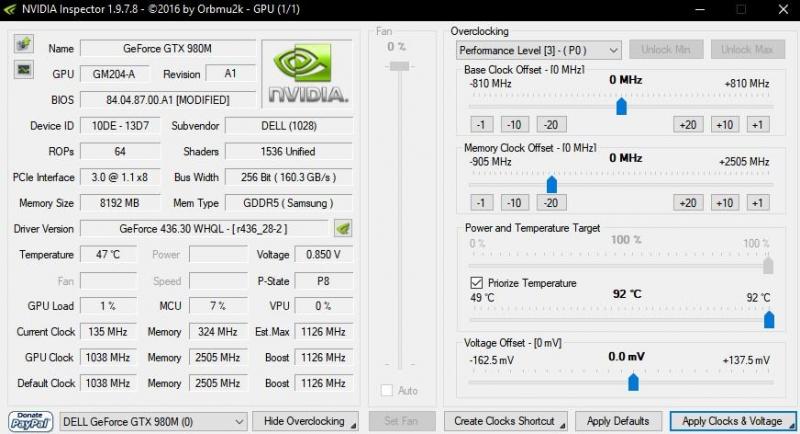The height and width of the screenshot is (434, 800).
Task: Toggle the Priorize Temperature checkbox
Action: coord(476,283)
